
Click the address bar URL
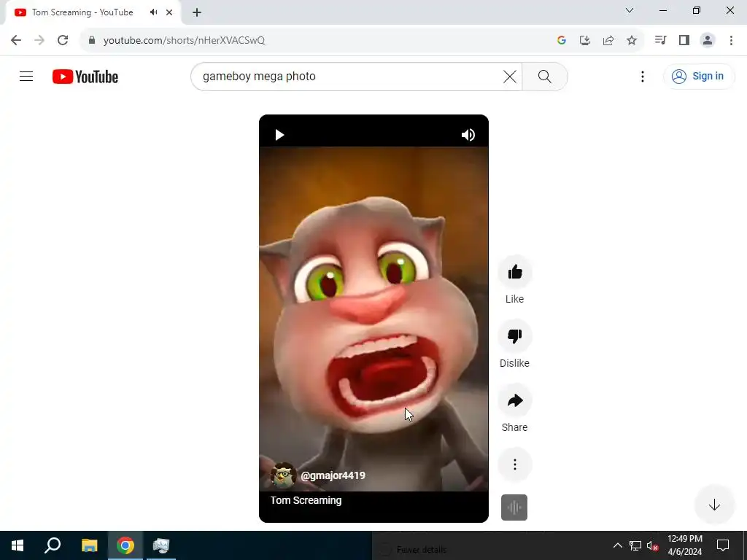[x=184, y=41]
